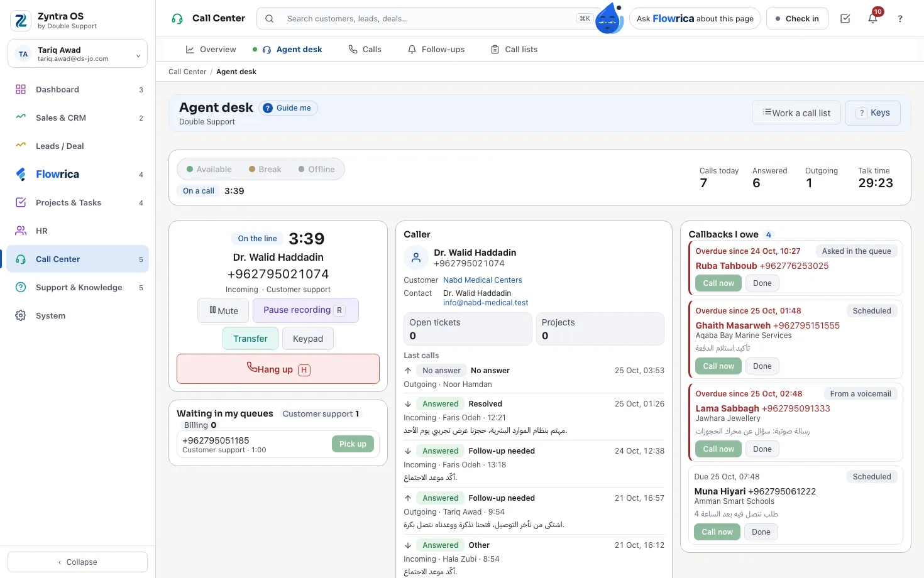
Task: Open Sales & CRM module
Action: coord(78,118)
